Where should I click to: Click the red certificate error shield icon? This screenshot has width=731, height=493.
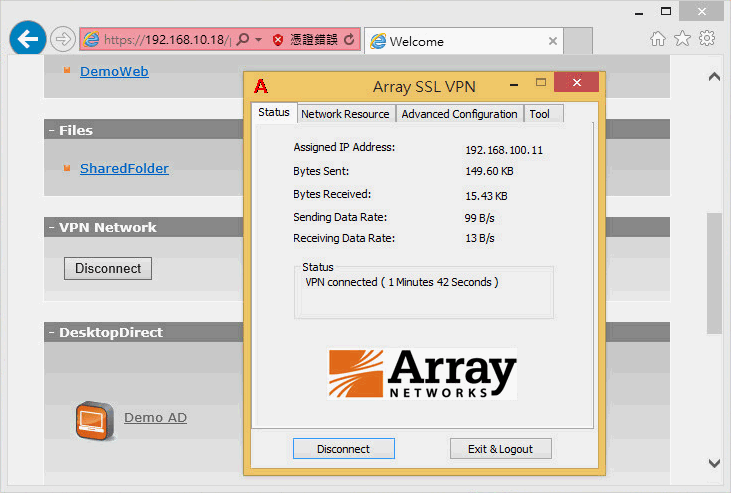pos(278,40)
